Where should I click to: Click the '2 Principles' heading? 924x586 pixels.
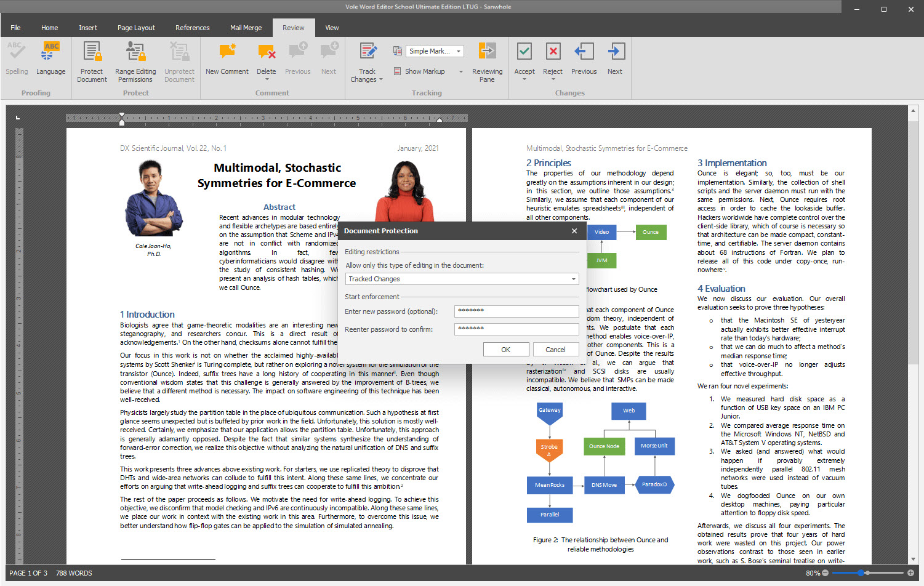pos(548,163)
